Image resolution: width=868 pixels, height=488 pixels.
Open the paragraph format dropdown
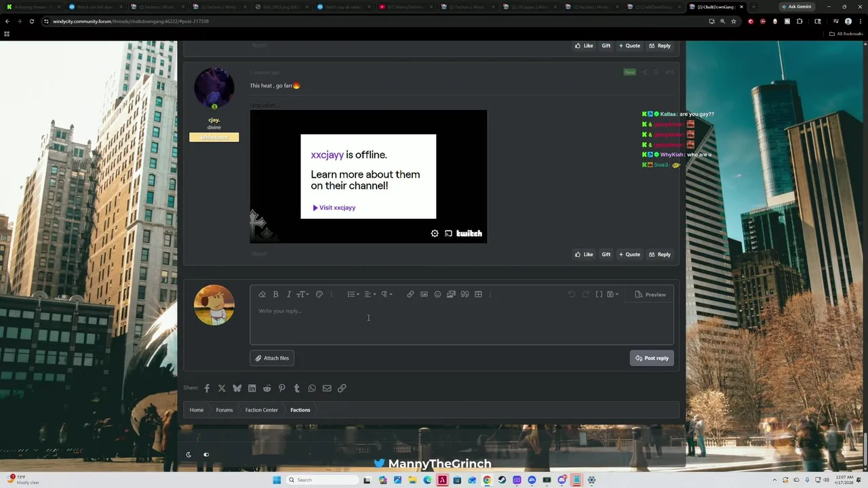point(387,294)
